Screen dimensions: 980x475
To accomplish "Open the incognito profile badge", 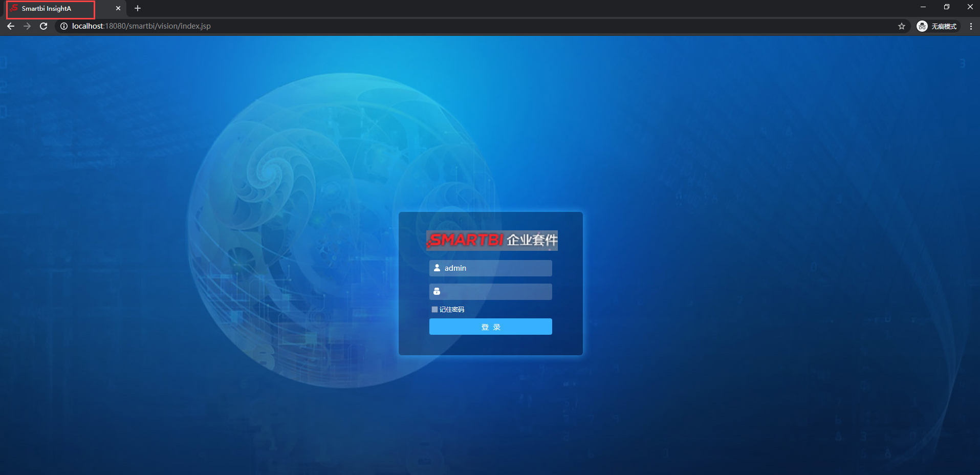I will (x=938, y=26).
